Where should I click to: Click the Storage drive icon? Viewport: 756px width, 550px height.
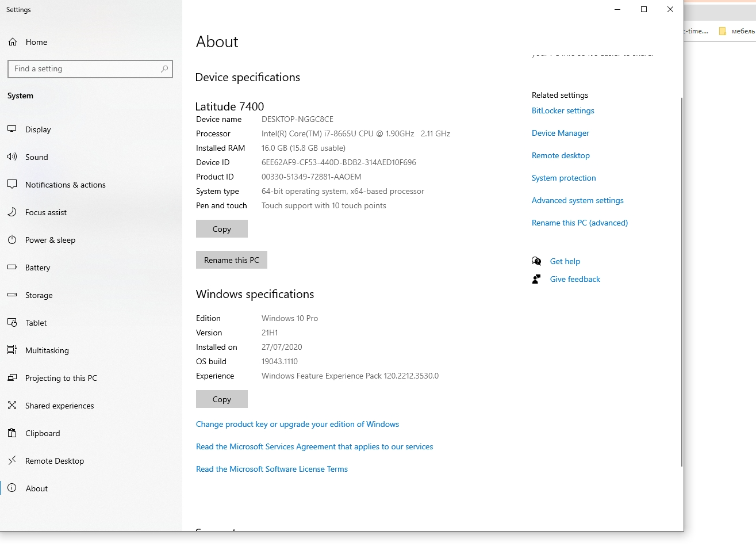coord(12,295)
